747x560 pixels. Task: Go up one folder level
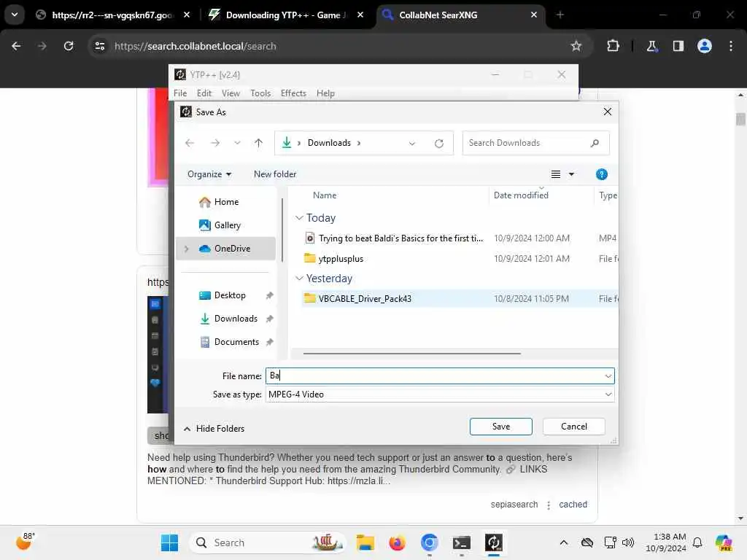(258, 143)
